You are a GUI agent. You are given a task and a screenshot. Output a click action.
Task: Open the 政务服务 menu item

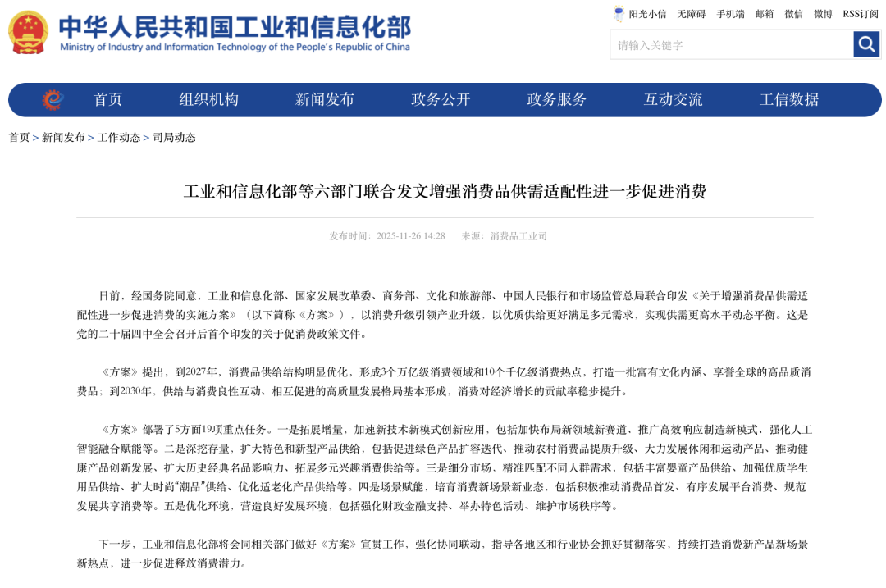[556, 99]
